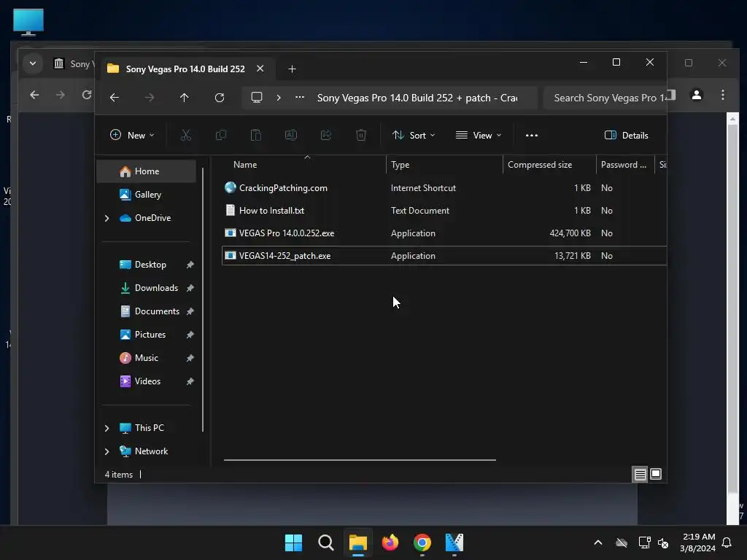Viewport: 747px width, 560px height.
Task: Click the muted volume icon in tray
Action: 663,542
